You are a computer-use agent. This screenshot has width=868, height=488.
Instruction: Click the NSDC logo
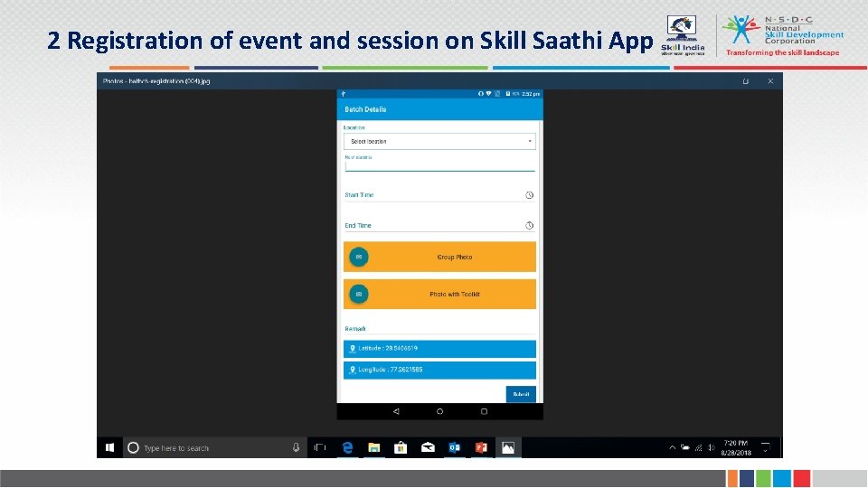tap(783, 34)
